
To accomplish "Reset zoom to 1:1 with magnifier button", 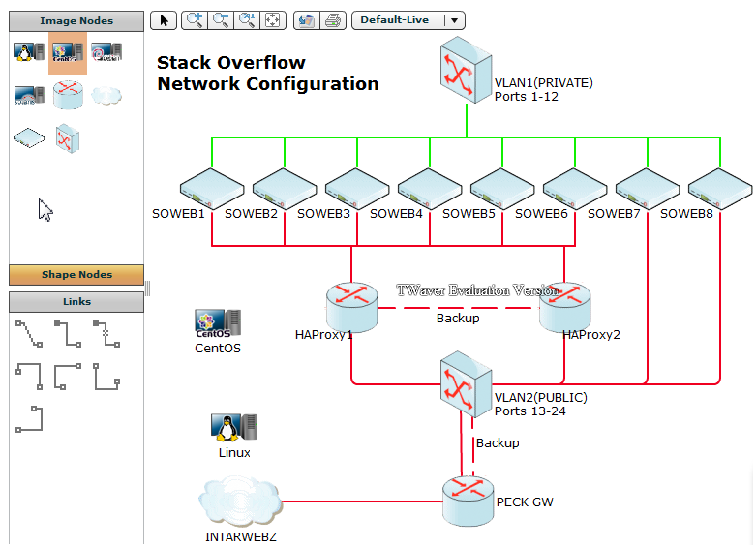I will point(247,20).
